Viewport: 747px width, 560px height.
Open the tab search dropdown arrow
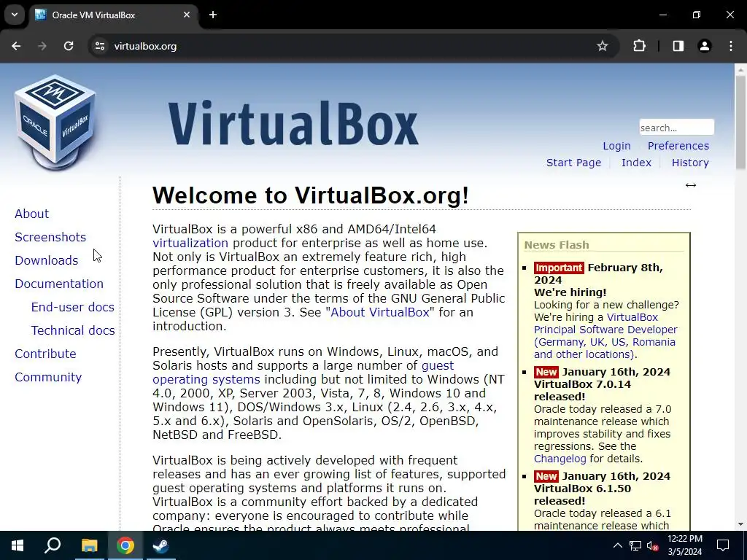point(15,15)
